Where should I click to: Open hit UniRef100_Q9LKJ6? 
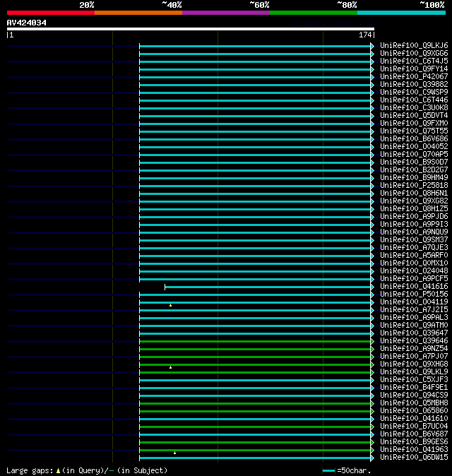(x=414, y=45)
